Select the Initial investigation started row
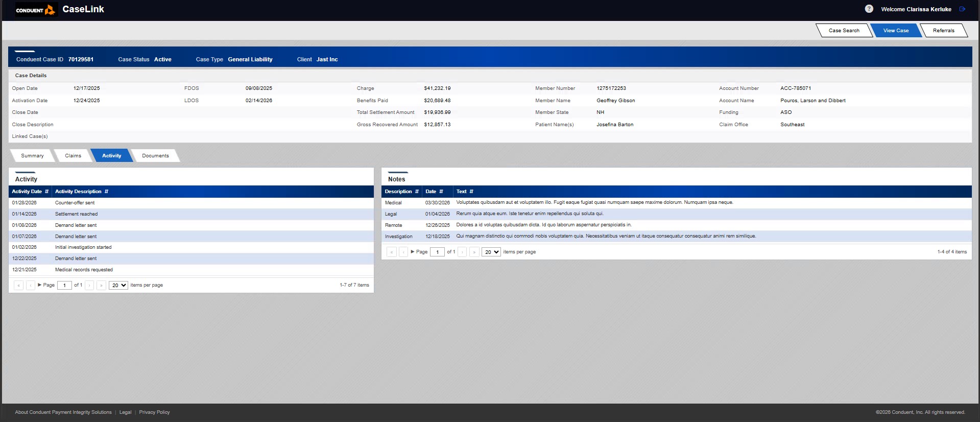The width and height of the screenshot is (980, 422). [192, 247]
